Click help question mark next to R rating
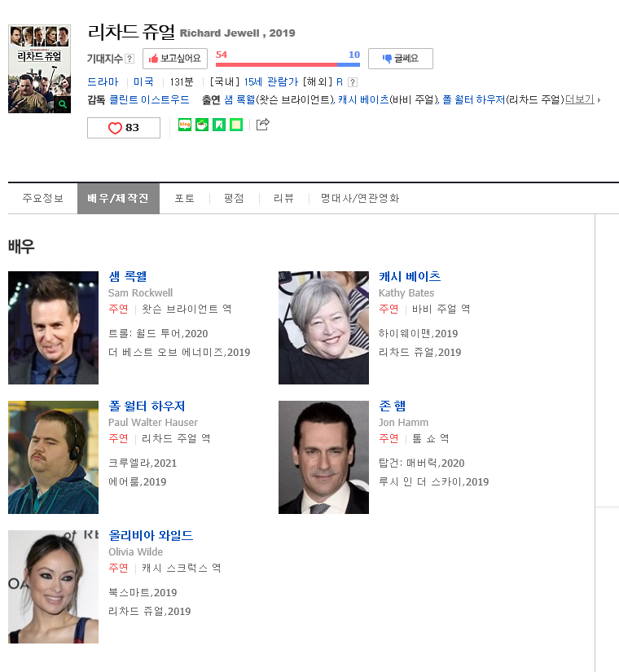Viewport: 619px width, 672px height. click(353, 82)
